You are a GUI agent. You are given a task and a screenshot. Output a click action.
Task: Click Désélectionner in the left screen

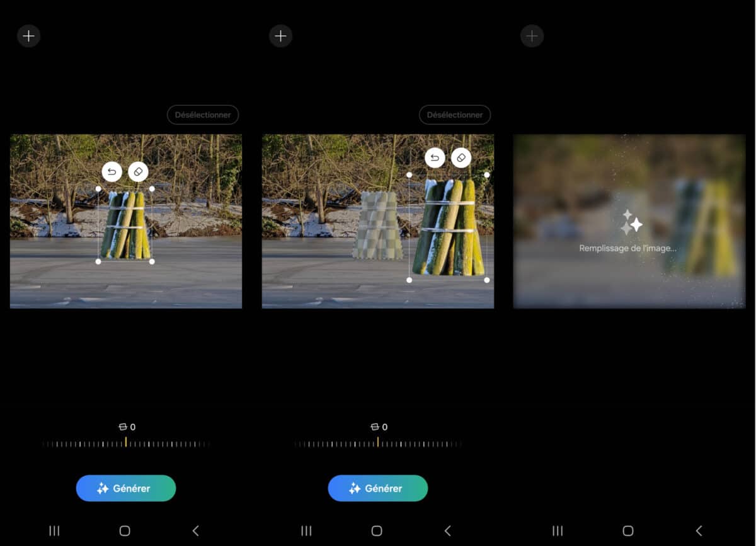(203, 115)
